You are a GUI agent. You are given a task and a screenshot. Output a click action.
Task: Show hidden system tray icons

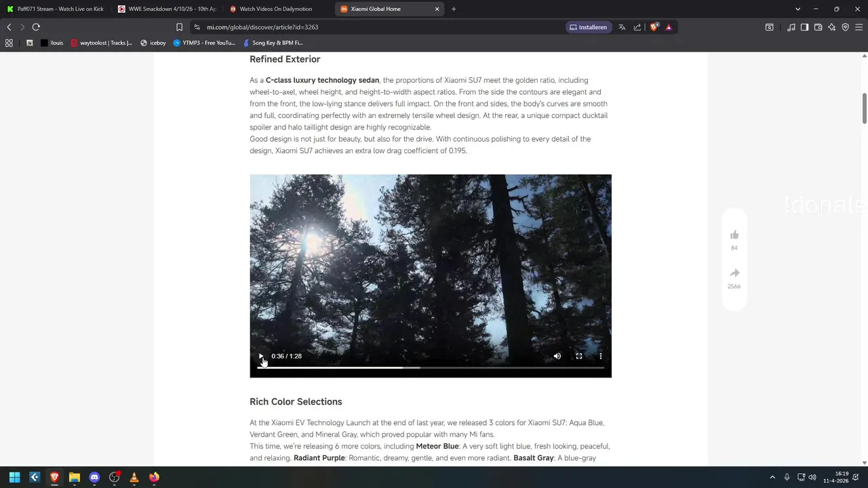click(x=772, y=477)
